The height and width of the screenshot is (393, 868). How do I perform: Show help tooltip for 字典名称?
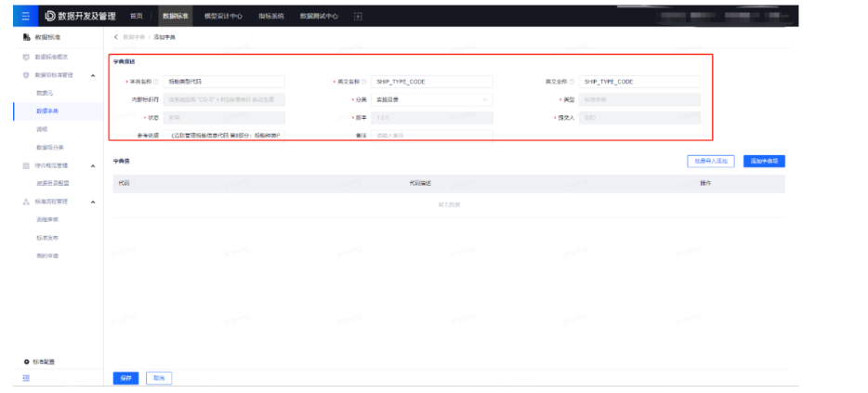click(x=156, y=82)
